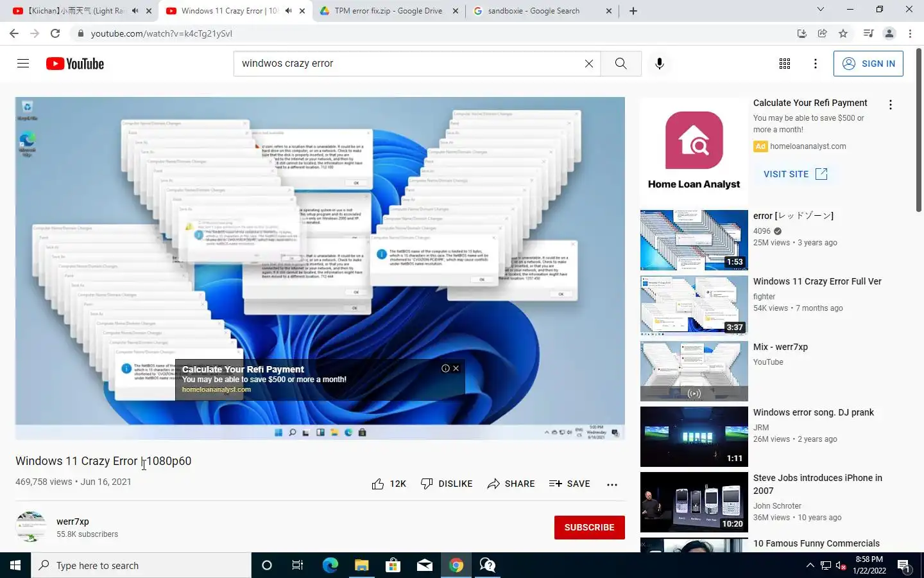
Task: Expand the tab search chevron
Action: pos(820,10)
